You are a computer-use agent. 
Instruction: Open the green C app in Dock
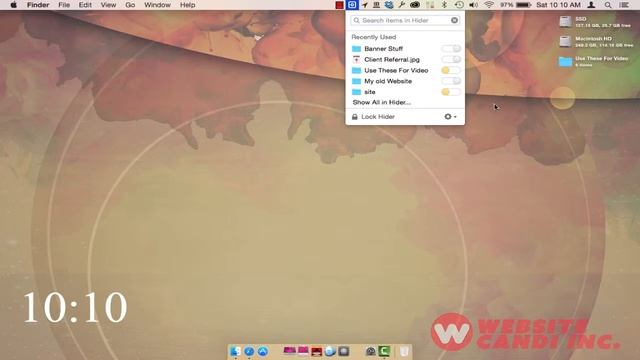[x=384, y=351]
